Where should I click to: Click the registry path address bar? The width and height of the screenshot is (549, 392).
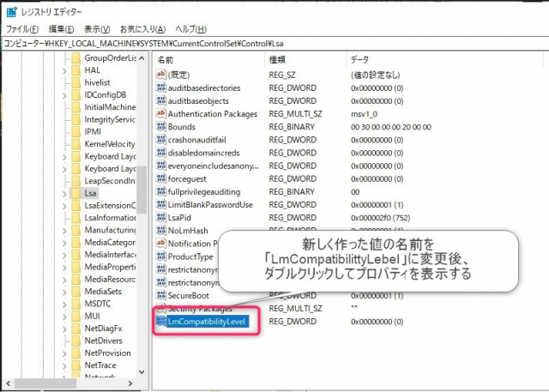(274, 44)
